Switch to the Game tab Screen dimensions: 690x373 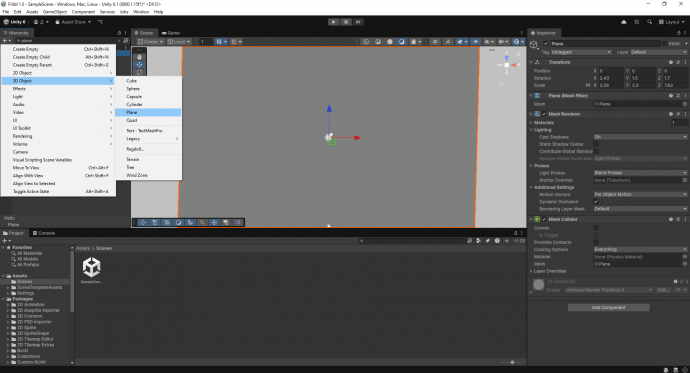[x=171, y=33]
